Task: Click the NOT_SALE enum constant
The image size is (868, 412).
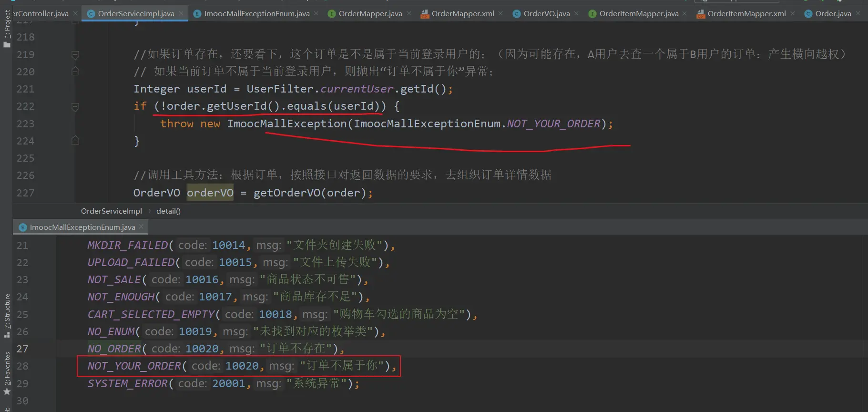Action: point(114,279)
